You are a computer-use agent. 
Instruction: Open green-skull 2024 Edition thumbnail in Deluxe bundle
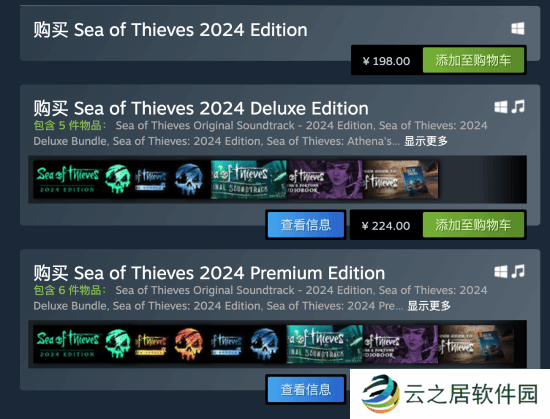(x=84, y=180)
